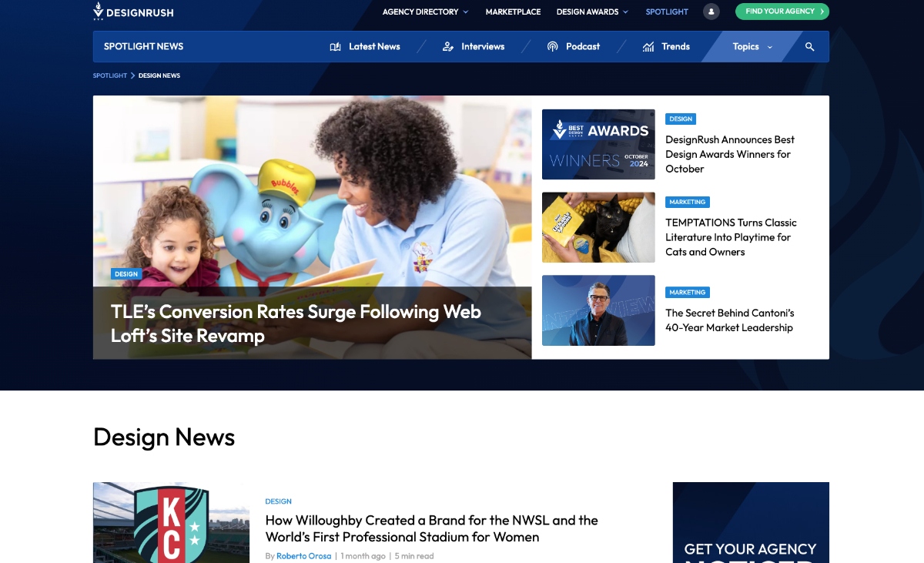Go to Podcast tab
The height and width of the screenshot is (563, 924).
point(573,47)
